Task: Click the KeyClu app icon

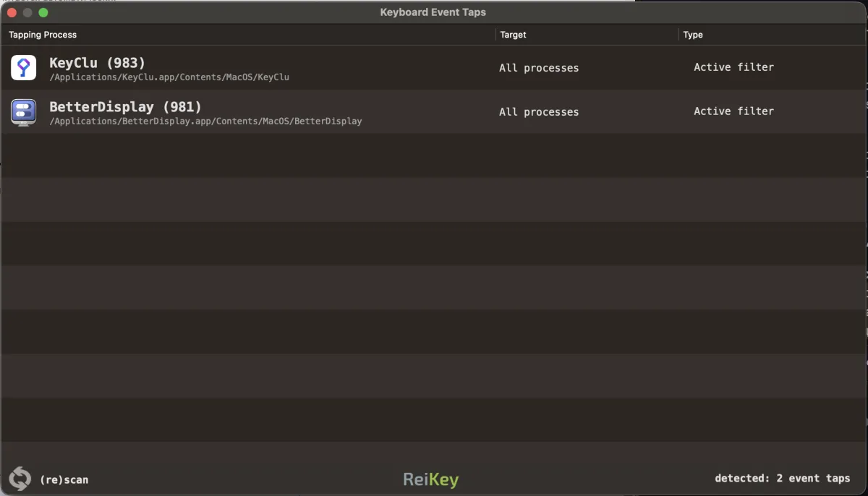Action: pos(23,68)
